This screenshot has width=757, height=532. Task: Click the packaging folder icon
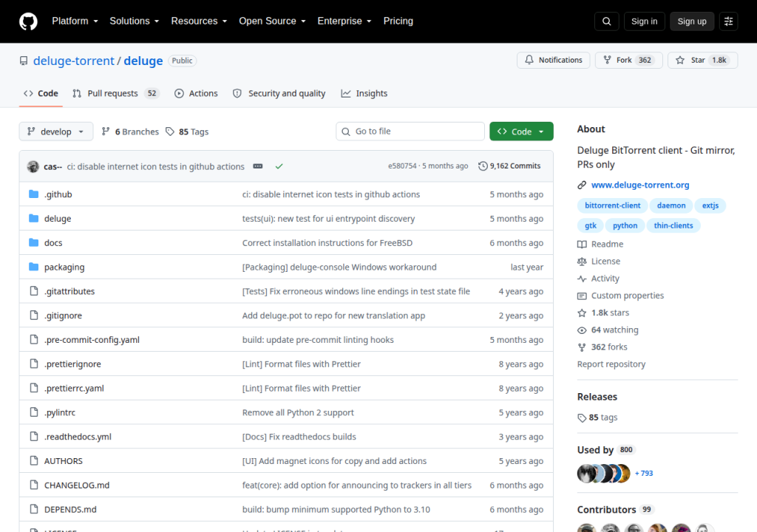point(33,267)
